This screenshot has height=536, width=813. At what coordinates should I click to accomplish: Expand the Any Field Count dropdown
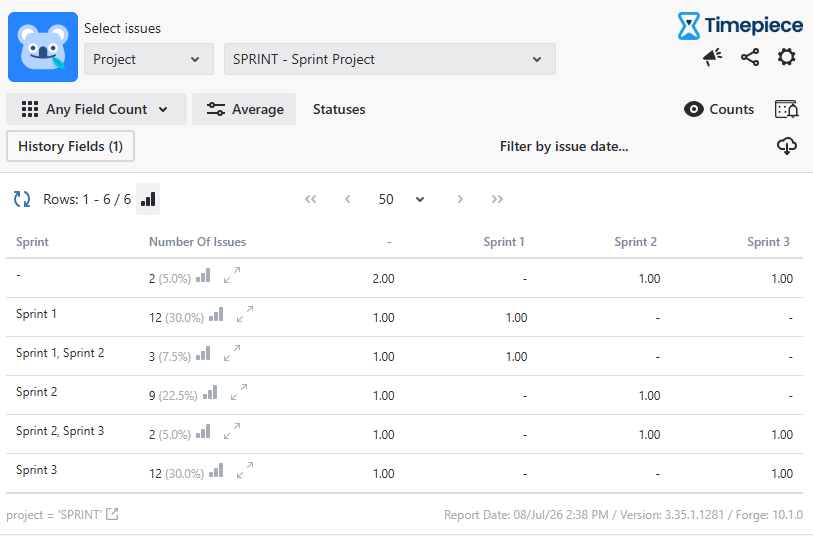click(96, 109)
